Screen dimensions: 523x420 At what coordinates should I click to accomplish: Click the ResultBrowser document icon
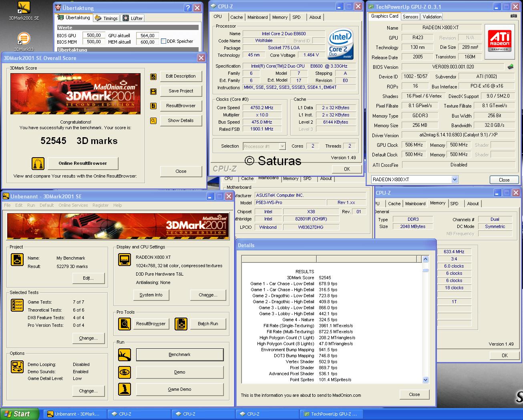(153, 106)
